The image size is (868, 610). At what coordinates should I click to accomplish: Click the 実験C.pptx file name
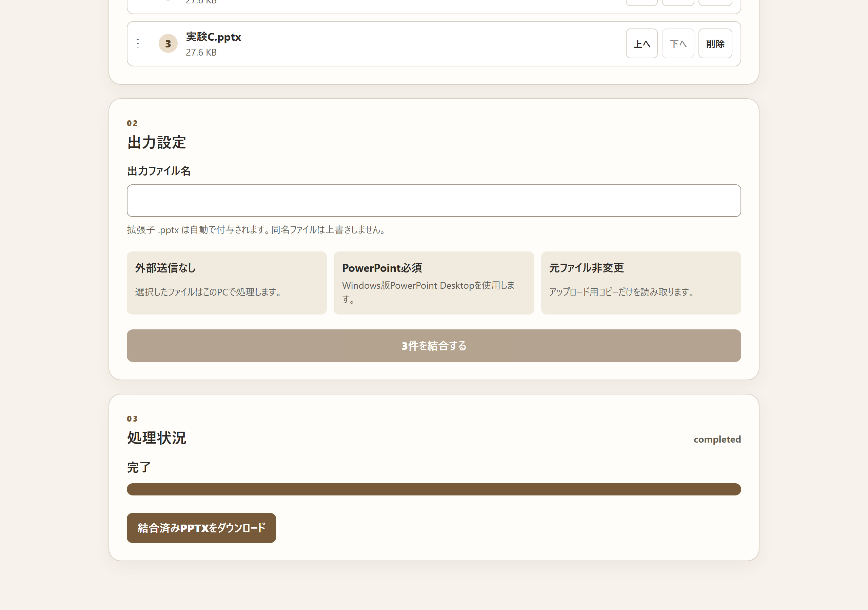click(x=213, y=37)
